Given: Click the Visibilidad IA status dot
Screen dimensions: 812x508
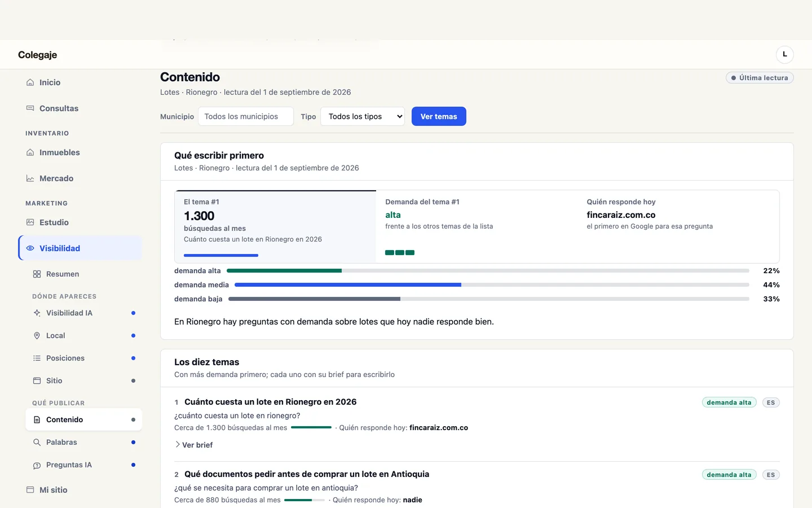Looking at the screenshot, I should click(133, 313).
